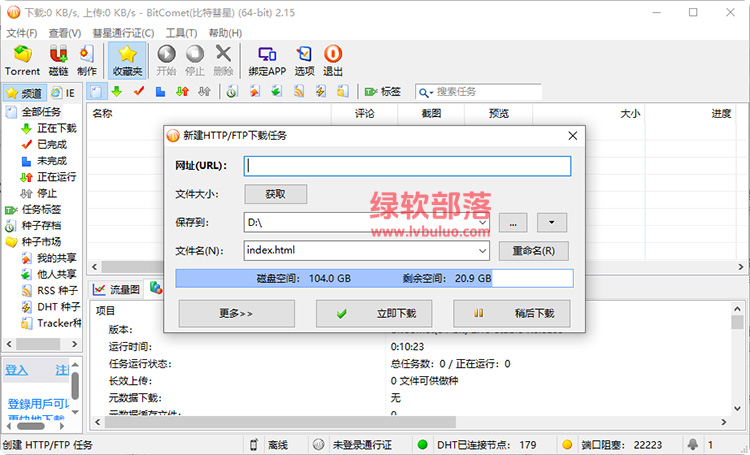
Task: Open 工具(T) menu
Action: coord(181,33)
